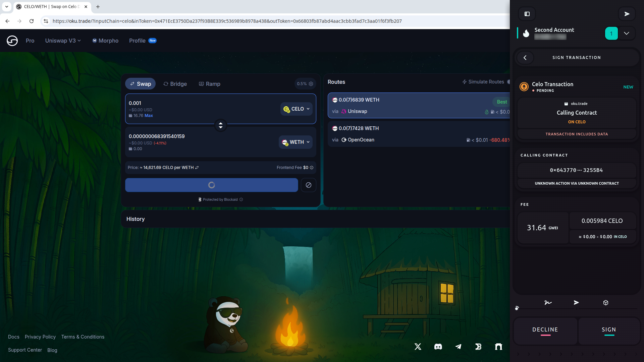The image size is (644, 362).
Task: Click the 0.001 input amount field
Action: [201, 103]
